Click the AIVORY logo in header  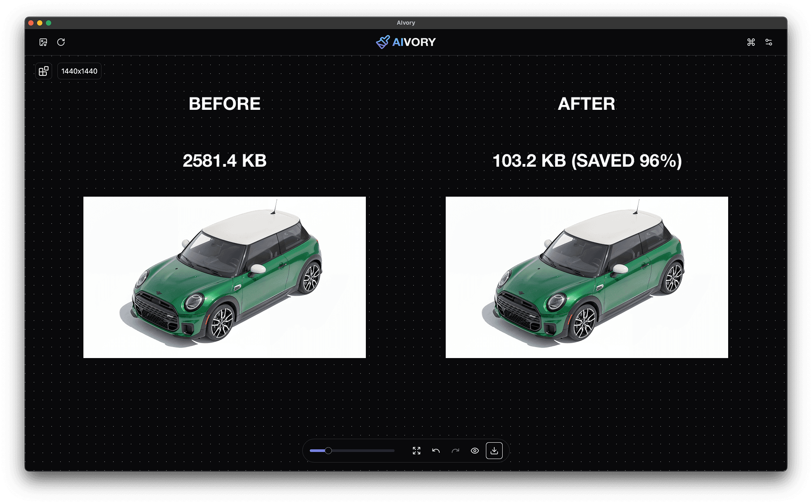405,42
